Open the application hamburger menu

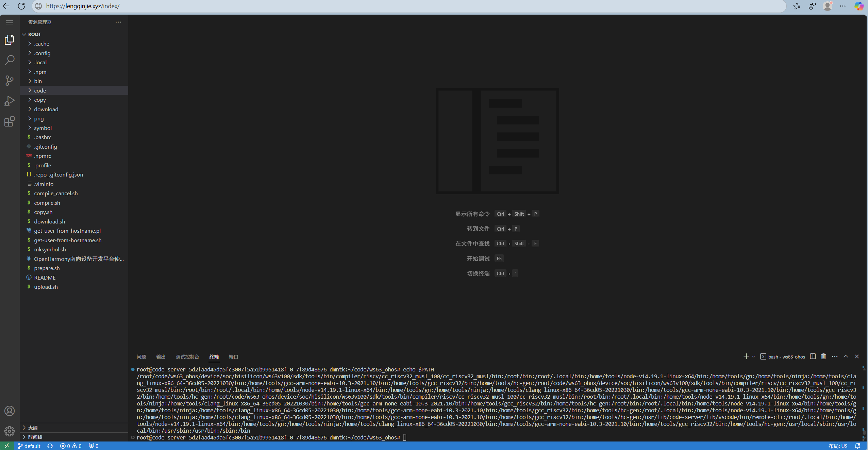pos(10,22)
